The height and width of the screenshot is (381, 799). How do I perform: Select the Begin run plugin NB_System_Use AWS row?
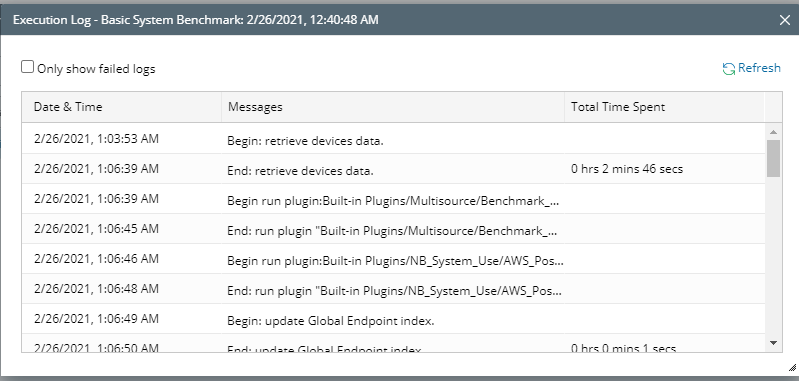(393, 259)
